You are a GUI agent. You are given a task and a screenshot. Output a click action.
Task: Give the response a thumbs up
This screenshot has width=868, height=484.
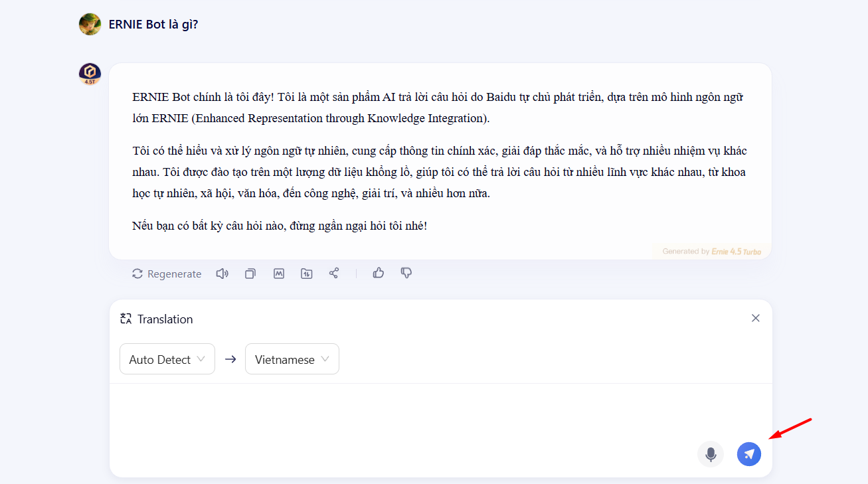click(379, 273)
